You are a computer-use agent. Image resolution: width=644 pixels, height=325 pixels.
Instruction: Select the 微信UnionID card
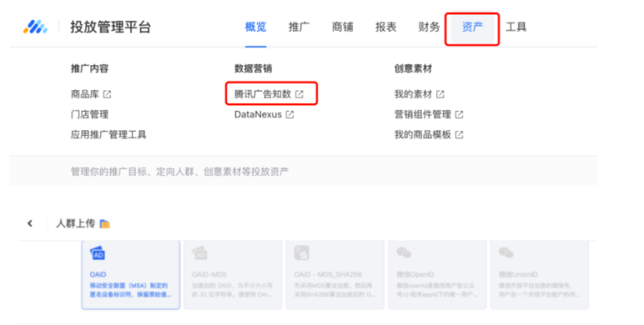539,274
